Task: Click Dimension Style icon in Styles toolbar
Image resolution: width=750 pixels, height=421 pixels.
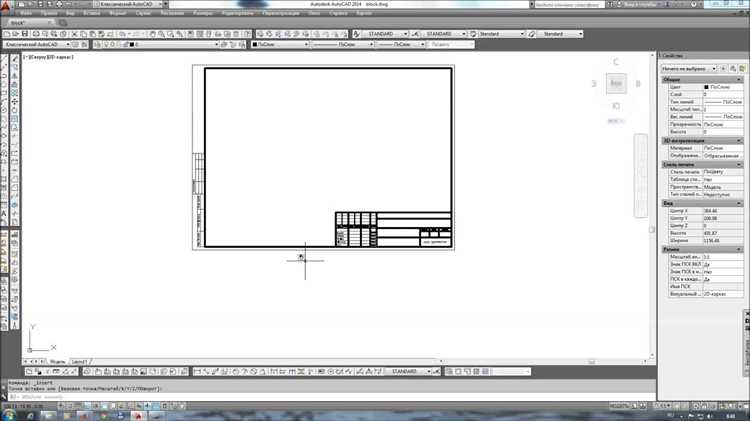Action: (x=415, y=34)
